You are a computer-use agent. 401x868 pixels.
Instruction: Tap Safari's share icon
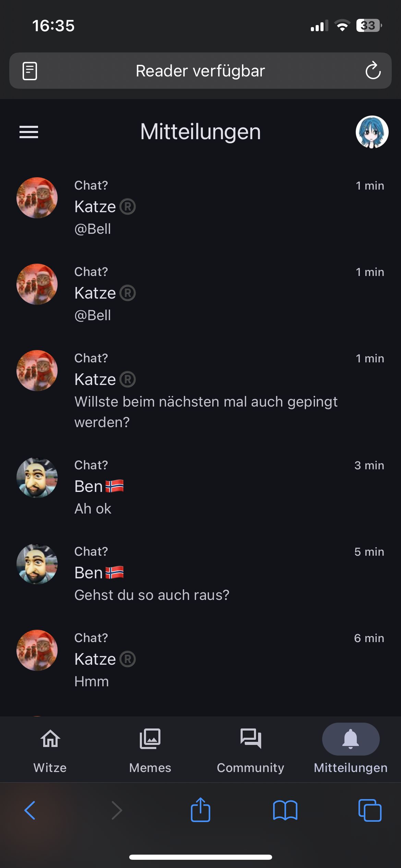point(200,810)
